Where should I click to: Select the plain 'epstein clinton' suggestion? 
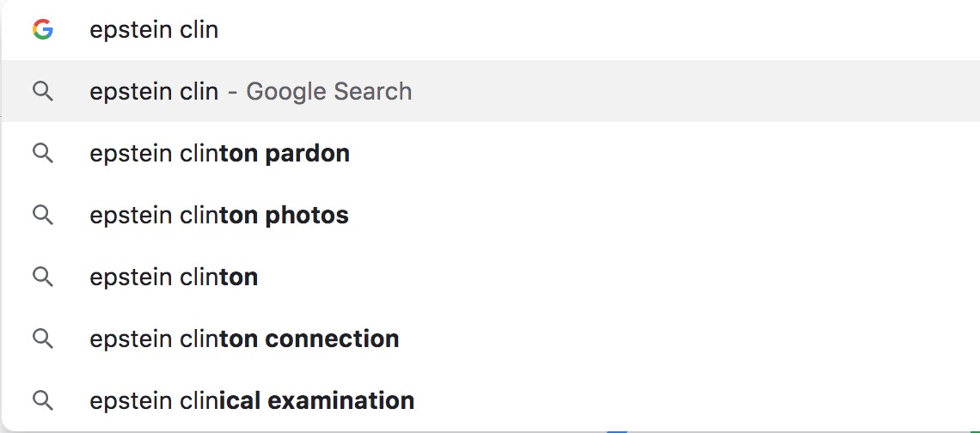point(490,277)
